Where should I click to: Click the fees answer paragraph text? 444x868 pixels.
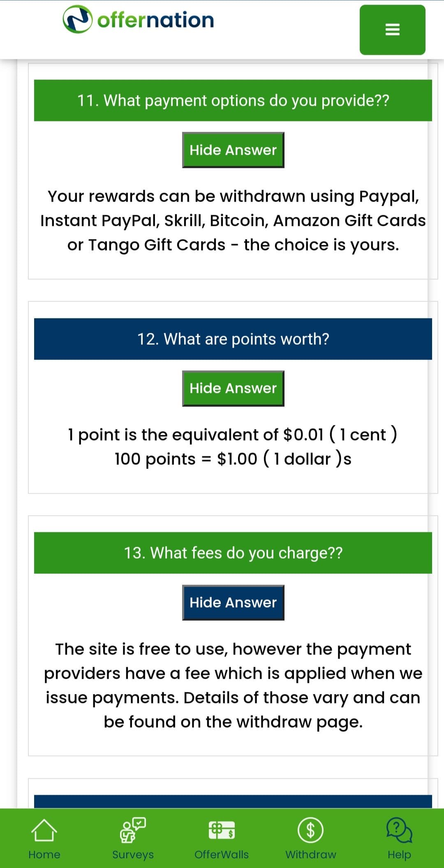pyautogui.click(x=233, y=685)
